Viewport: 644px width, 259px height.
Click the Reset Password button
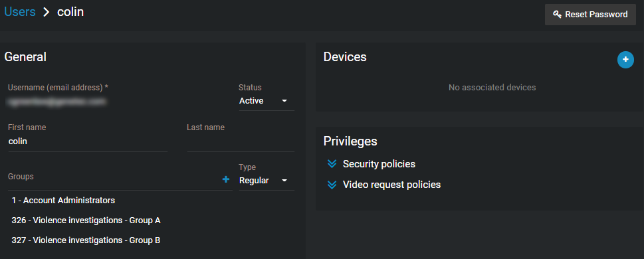click(590, 15)
